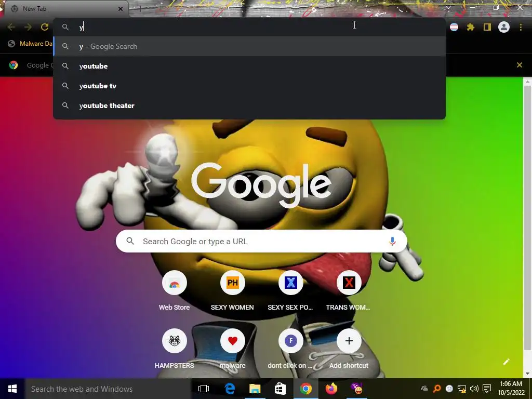Image resolution: width=532 pixels, height=399 pixels.
Task: Open the Chrome three-dot menu
Action: (521, 27)
